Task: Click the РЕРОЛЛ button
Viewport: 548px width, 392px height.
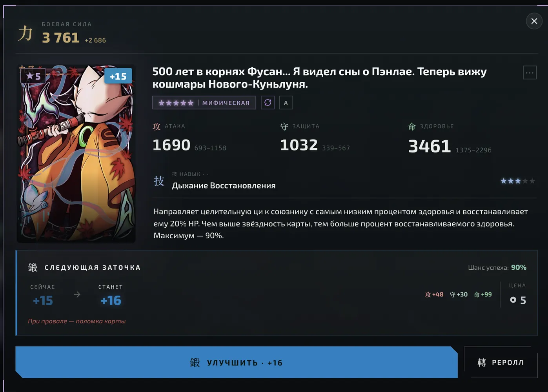Action: tap(501, 362)
